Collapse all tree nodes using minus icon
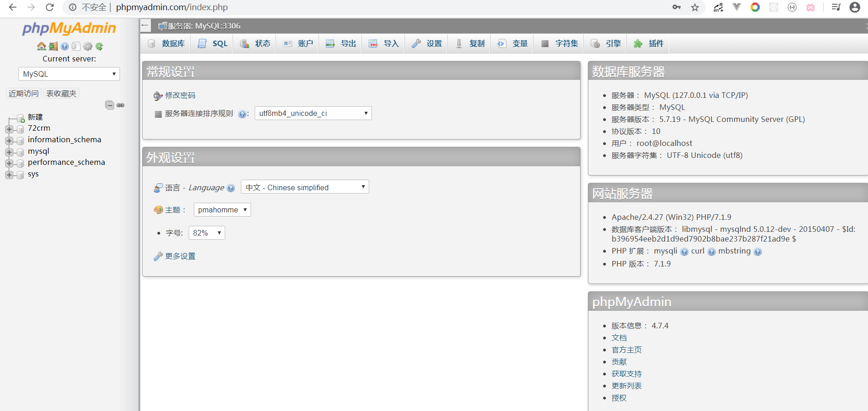 [109, 105]
